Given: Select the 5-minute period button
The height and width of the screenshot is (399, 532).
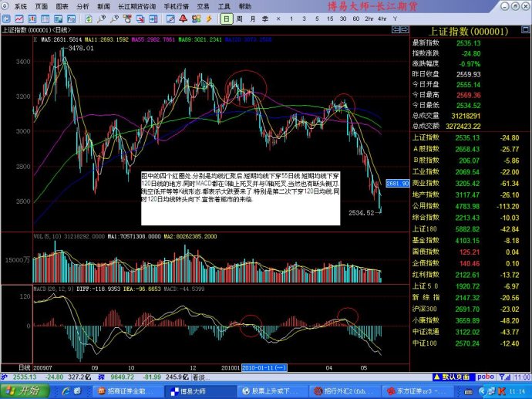Looking at the screenshot, I should pyautogui.click(x=317, y=19).
